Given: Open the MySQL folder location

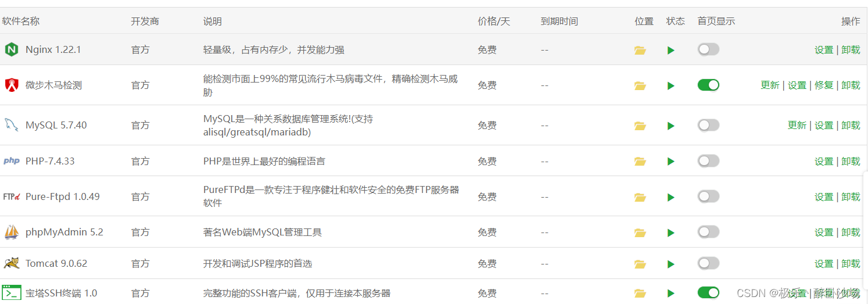Looking at the screenshot, I should tap(640, 126).
